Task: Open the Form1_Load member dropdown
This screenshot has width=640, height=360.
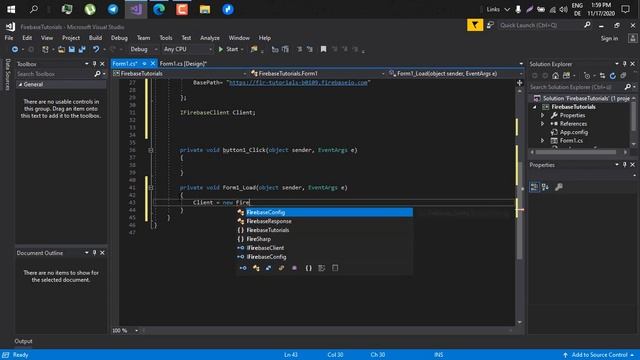Action: (x=455, y=73)
